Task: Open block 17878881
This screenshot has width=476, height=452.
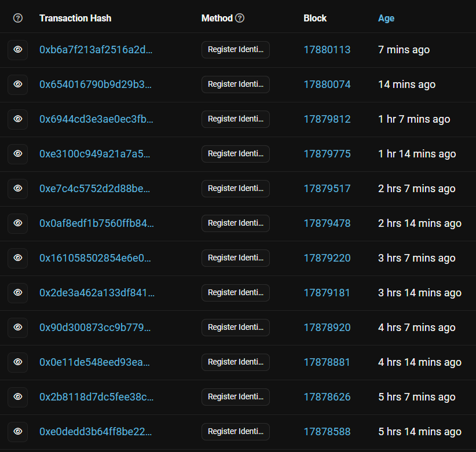Action: point(327,362)
